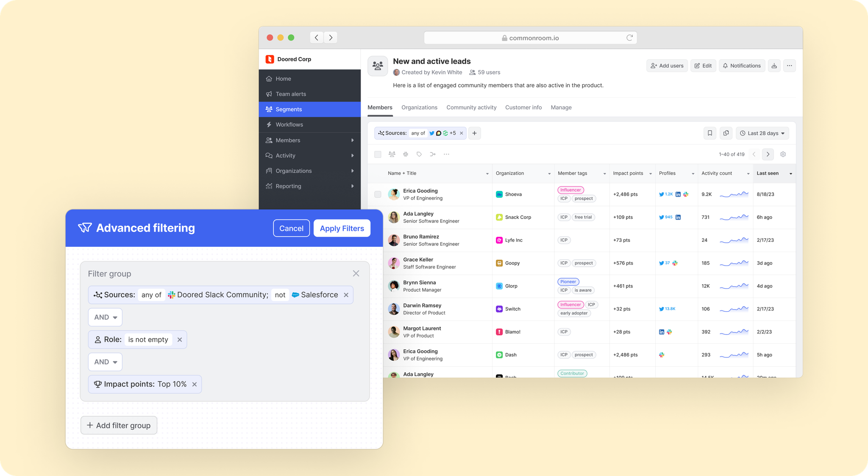The height and width of the screenshot is (476, 868).
Task: Click the bookmark icon in members list
Action: coord(710,133)
